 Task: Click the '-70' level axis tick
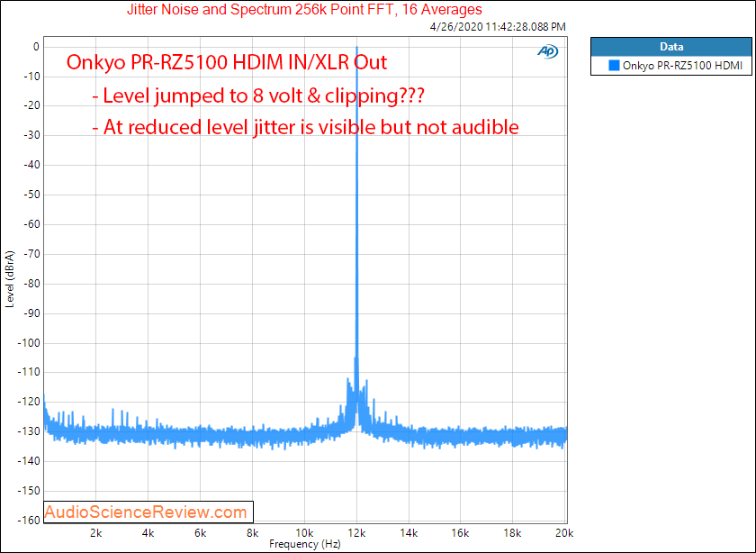(x=31, y=254)
